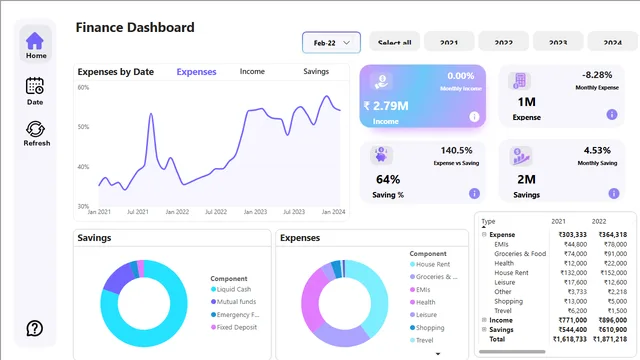This screenshot has width=640, height=360.
Task: Click the 4.53% Monthly Saving value
Action: [x=597, y=151]
